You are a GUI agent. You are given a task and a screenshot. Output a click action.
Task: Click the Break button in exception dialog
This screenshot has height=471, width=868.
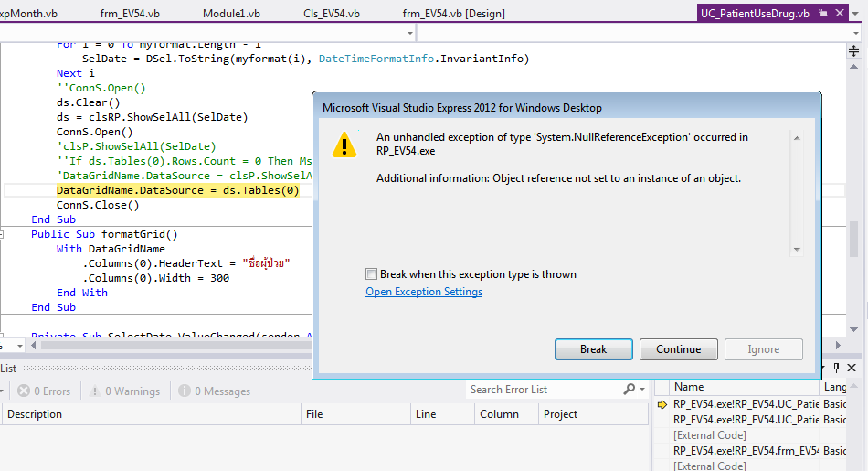[x=593, y=349]
